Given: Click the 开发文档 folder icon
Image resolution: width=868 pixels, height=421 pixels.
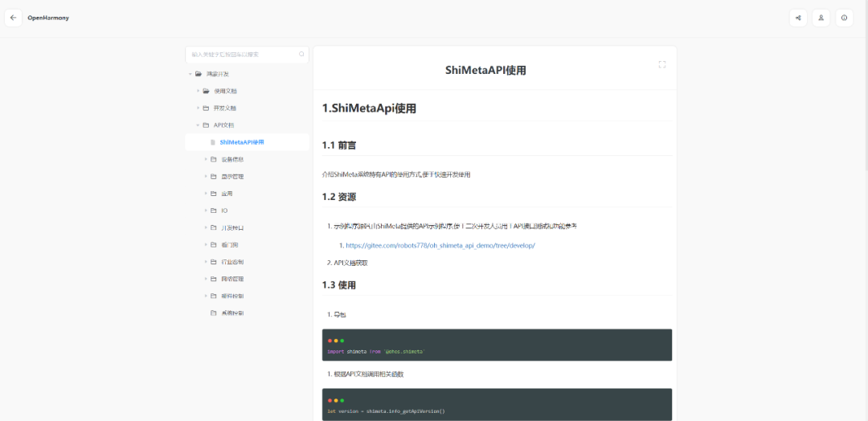Looking at the screenshot, I should pyautogui.click(x=206, y=108).
